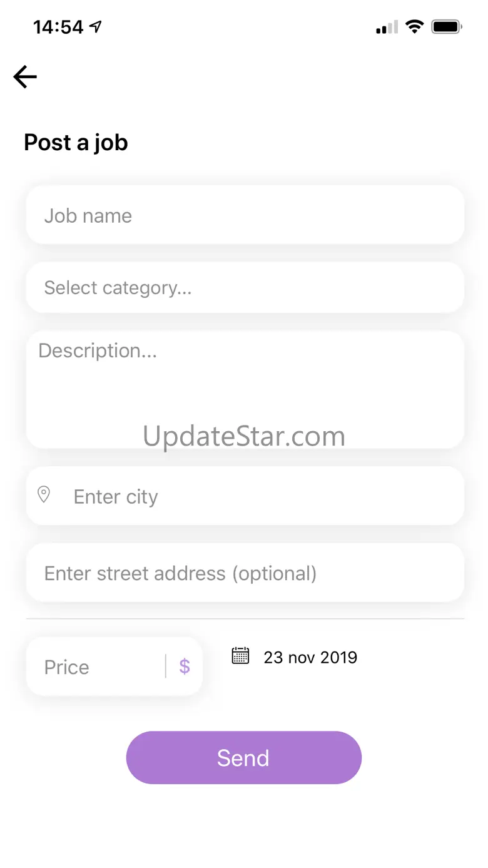Click into the Description text area

tap(245, 388)
